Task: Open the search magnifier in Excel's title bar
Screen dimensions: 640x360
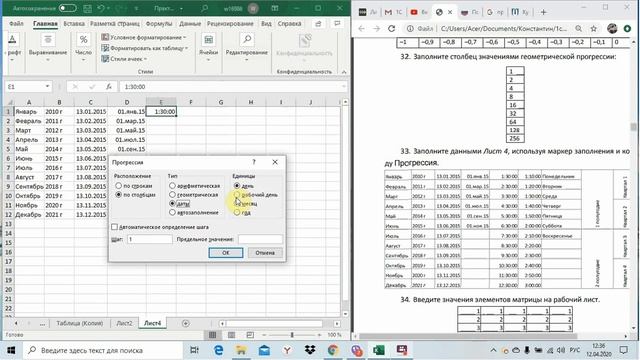Action: click(x=204, y=8)
